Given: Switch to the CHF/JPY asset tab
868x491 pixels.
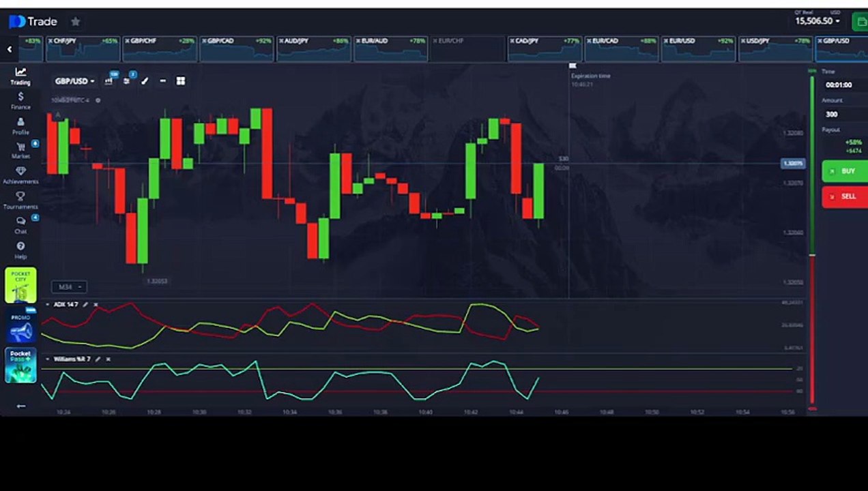Looking at the screenshot, I should coord(83,48).
